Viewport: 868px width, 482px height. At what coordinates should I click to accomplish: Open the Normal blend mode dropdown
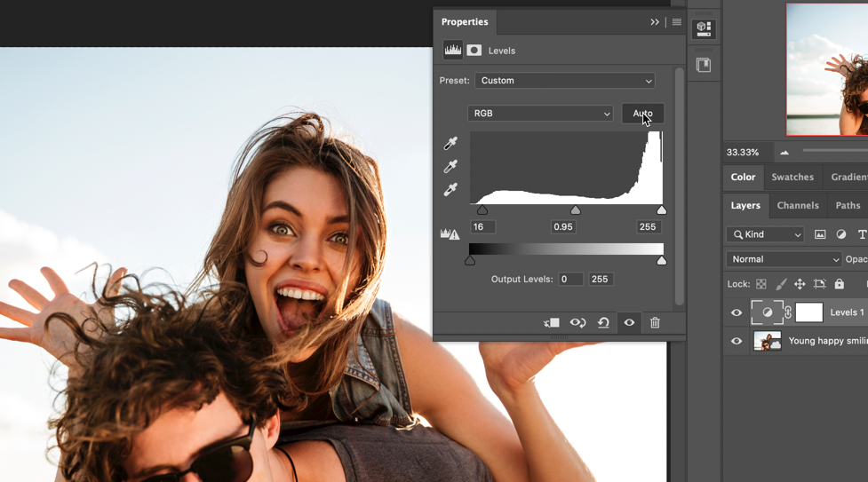pos(784,259)
